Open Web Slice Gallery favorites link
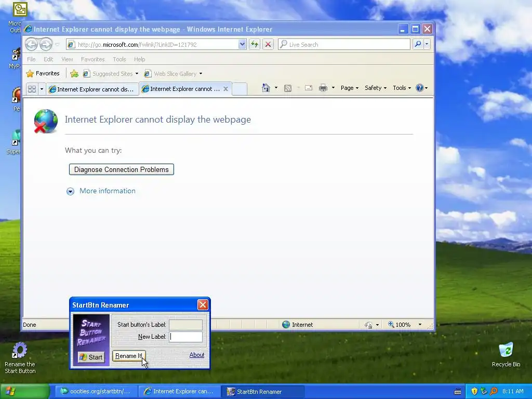 click(173, 74)
